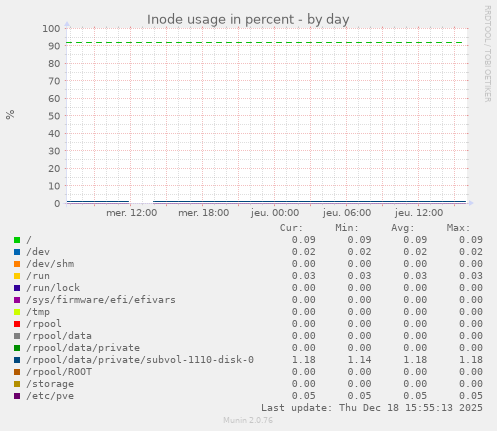The height and width of the screenshot is (431, 497).
Task: Click the green swatch for / filesystem
Action: (17, 240)
